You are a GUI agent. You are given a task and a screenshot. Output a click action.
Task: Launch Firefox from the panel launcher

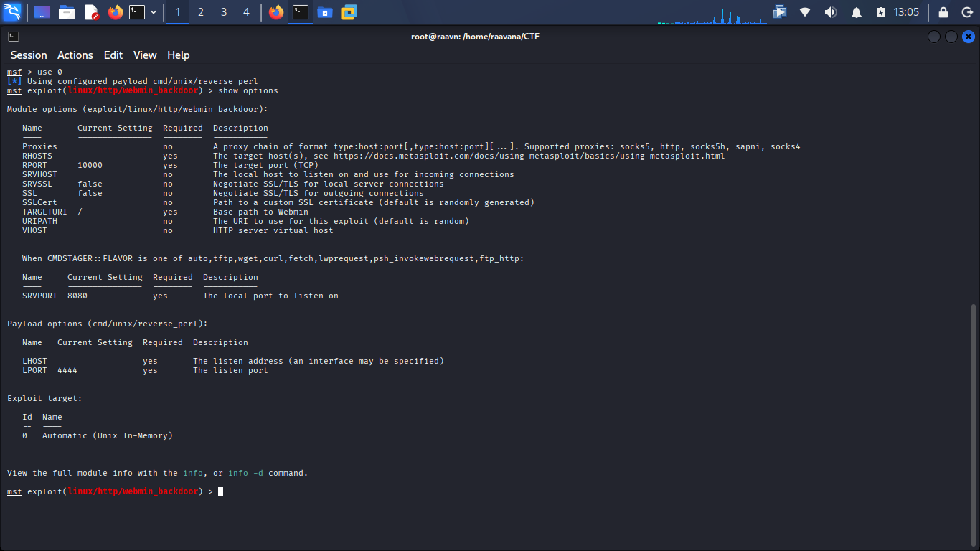[x=116, y=12]
